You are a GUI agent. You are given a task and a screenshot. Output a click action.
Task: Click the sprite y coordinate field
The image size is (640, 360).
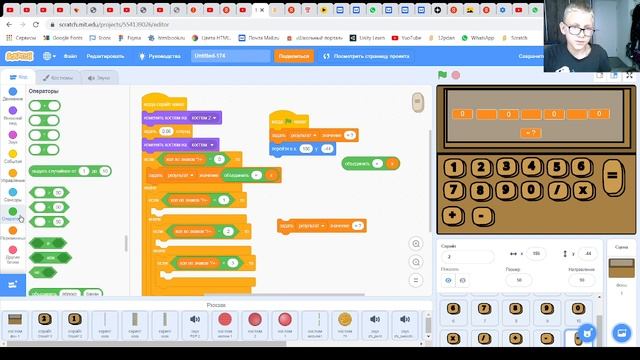tap(587, 253)
